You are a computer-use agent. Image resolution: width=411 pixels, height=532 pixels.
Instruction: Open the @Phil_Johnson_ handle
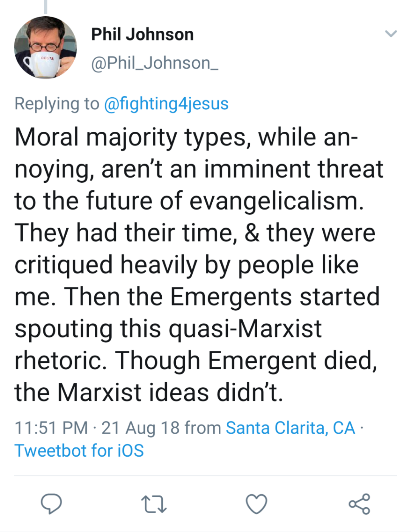155,63
